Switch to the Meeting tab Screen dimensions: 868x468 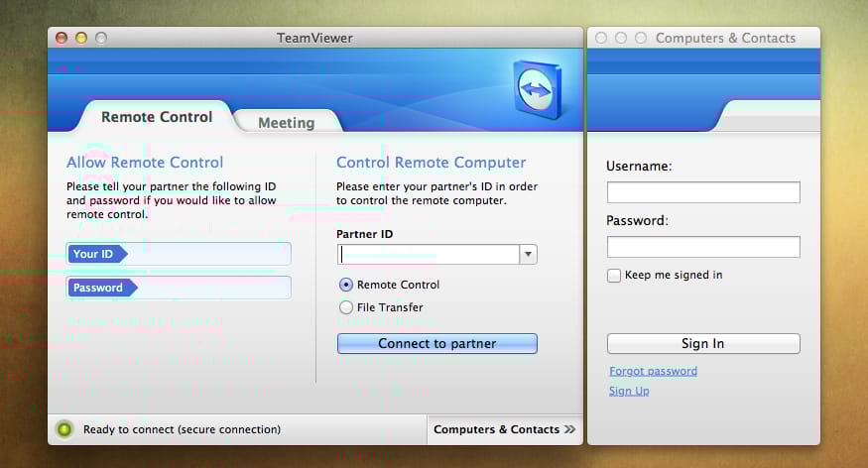pos(287,123)
